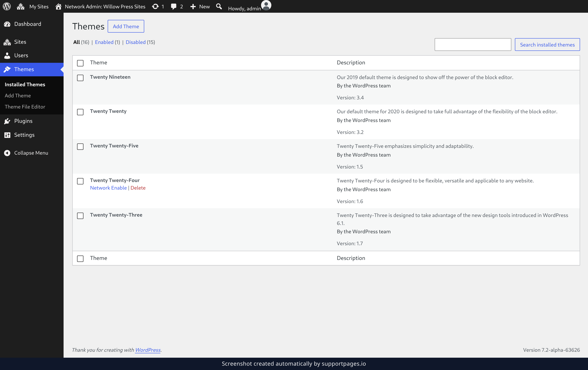588x370 pixels.
Task: Click the Collapse Menu arrow icon
Action: click(7, 153)
